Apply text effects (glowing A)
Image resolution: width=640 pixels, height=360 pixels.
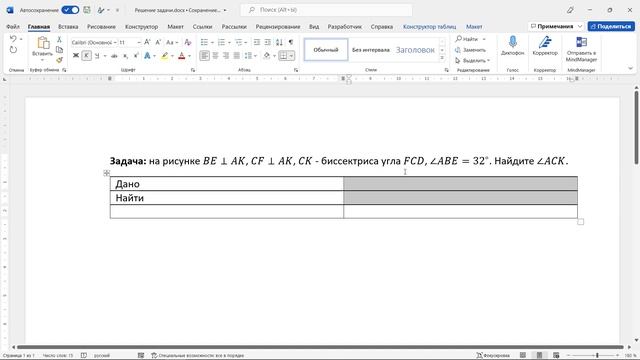[x=147, y=56]
